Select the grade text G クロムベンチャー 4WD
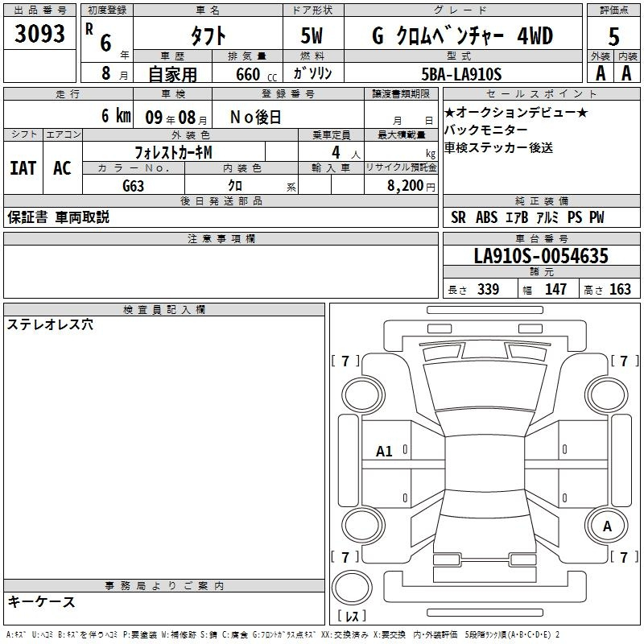The height and width of the screenshot is (644, 644). coord(462,35)
